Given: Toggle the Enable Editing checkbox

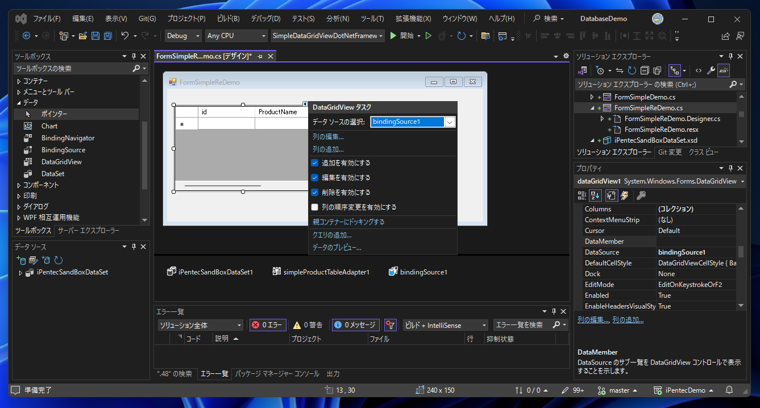Looking at the screenshot, I should click(x=315, y=178).
